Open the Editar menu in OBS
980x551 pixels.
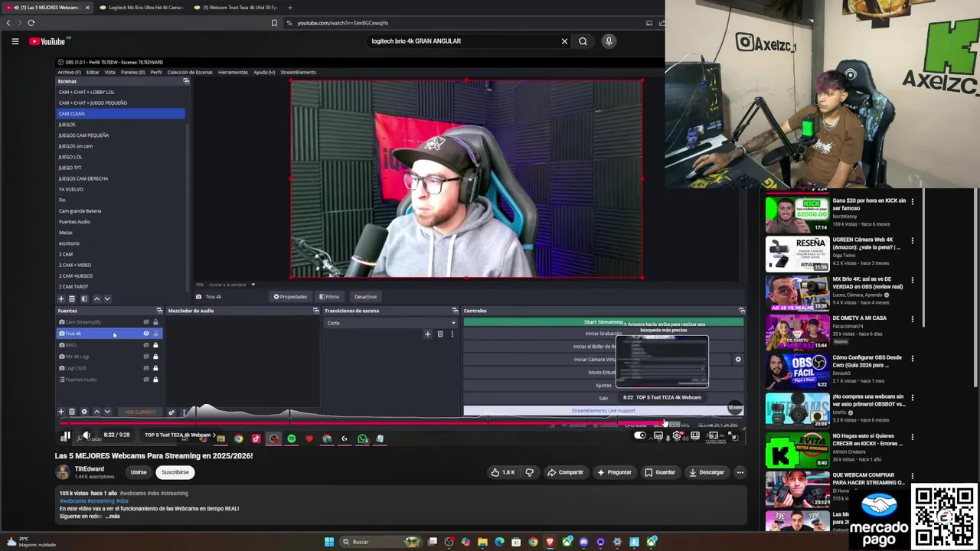tap(93, 72)
